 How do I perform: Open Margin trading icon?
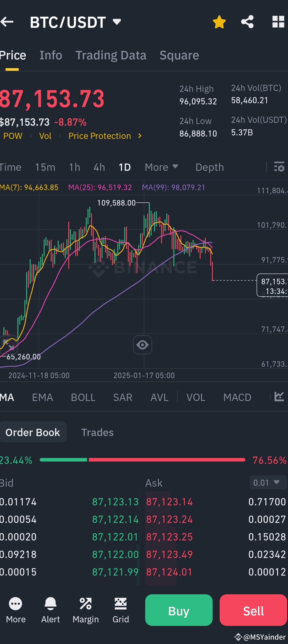point(86,610)
